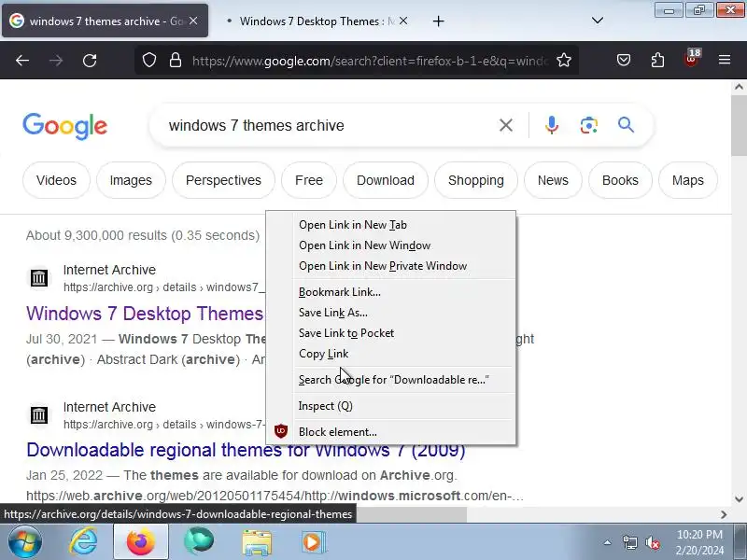Select the Shopping filter chip
Image resolution: width=747 pixels, height=560 pixels.
pos(476,180)
